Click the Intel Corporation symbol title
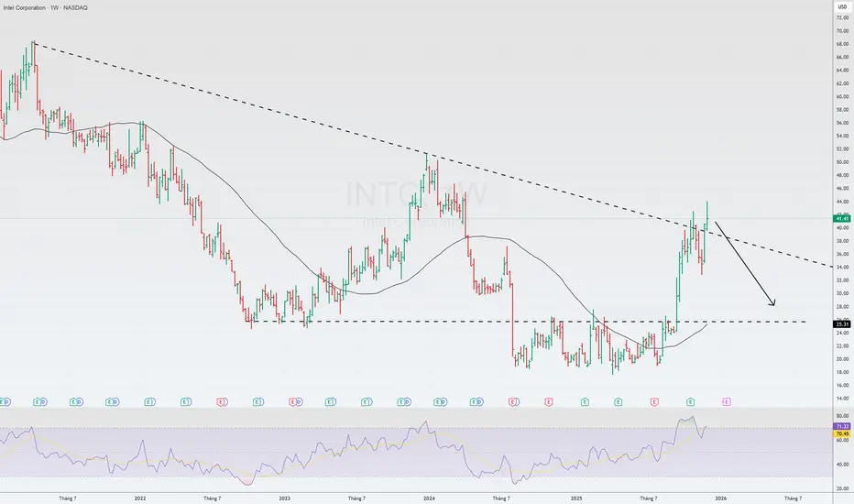The height and width of the screenshot is (504, 854). (45, 7)
